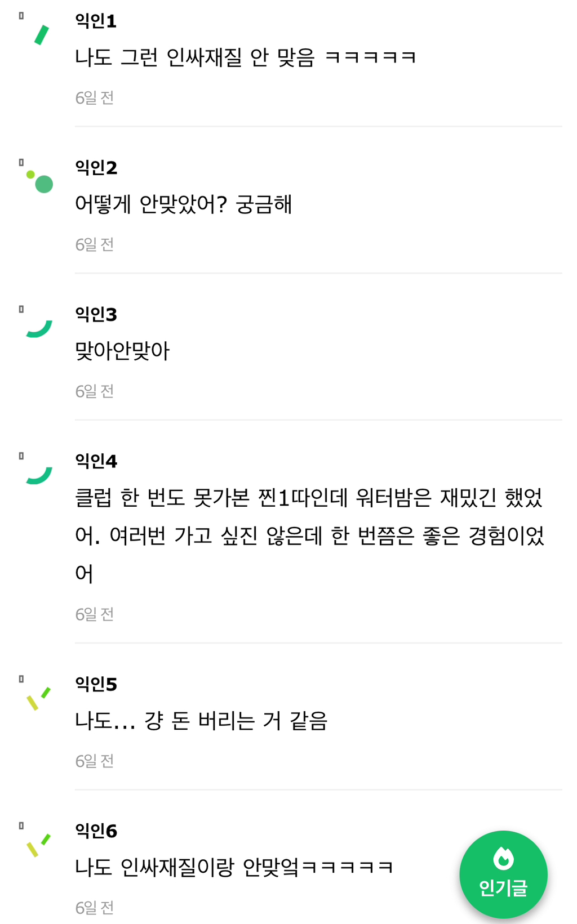Tap 익인2's green dots profile avatar
Screen dimensions: 577x924
40,181
